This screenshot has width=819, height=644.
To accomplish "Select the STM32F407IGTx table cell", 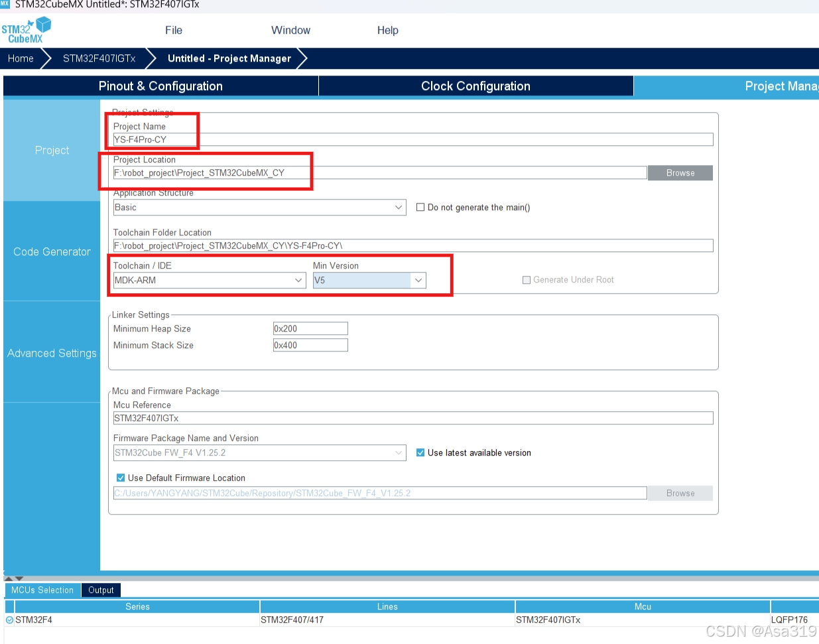I will (643, 620).
